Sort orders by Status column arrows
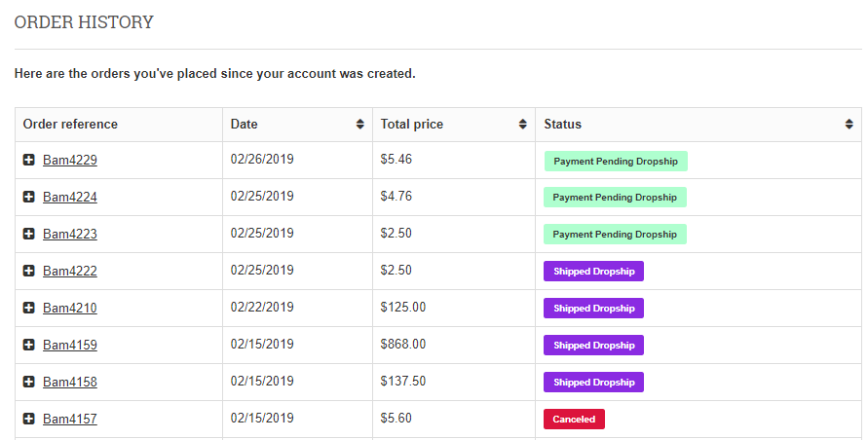This screenshot has width=868, height=440. click(x=849, y=125)
